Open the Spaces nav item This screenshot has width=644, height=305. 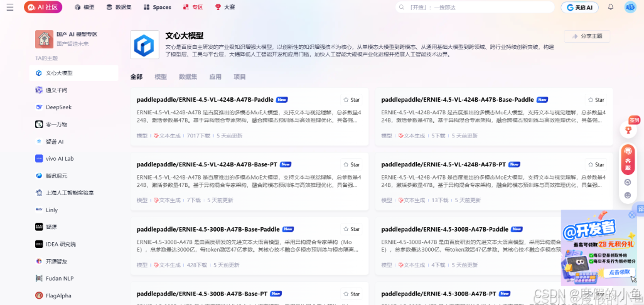coord(158,7)
